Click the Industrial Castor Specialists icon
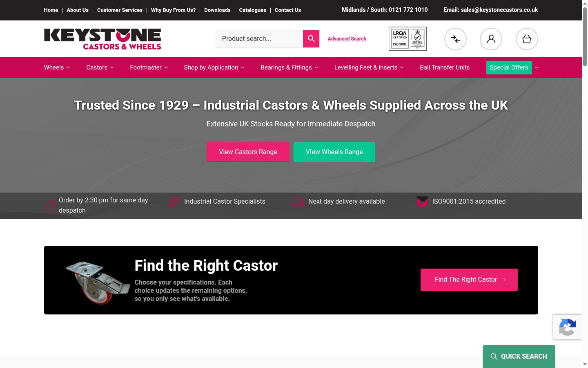Screen dimensions: 588x368 click(x=174, y=201)
